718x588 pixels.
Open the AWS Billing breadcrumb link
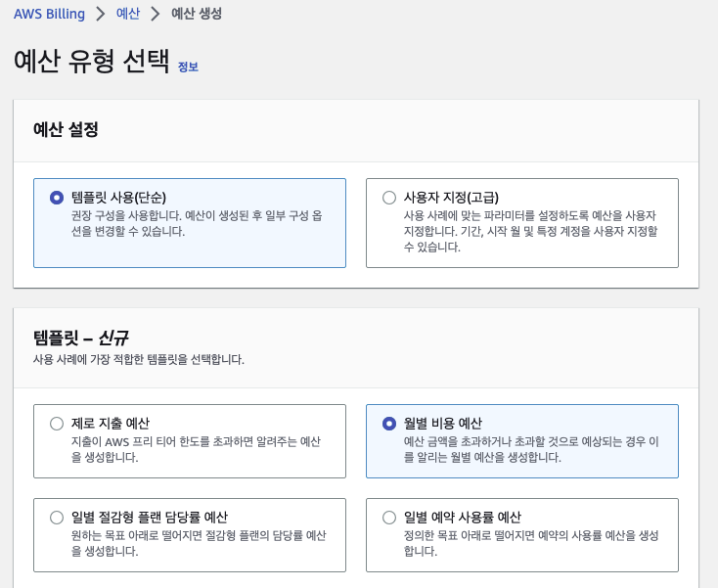point(49,14)
